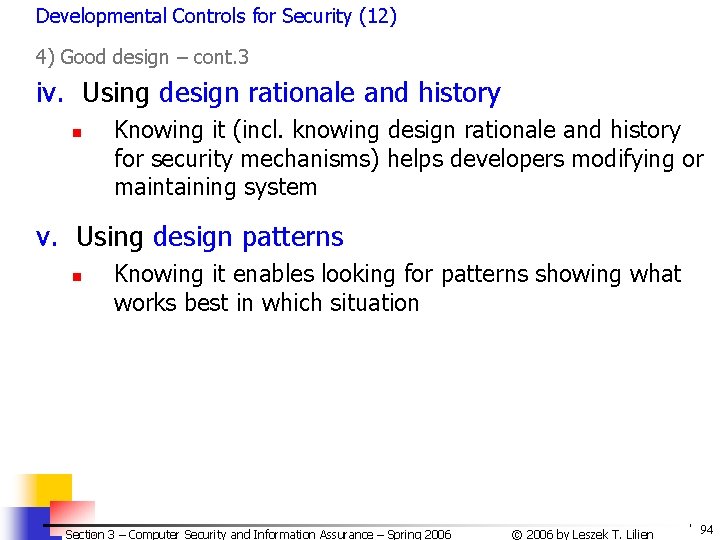Viewport: 720px width, 540px height.
Task: Click the text 'maintaining system'
Action: coord(215,188)
